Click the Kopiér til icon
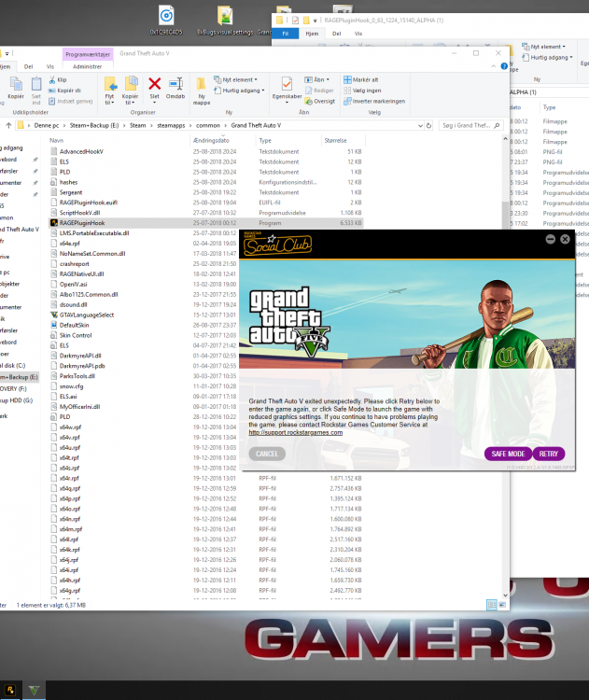The width and height of the screenshot is (589, 700). tap(131, 84)
